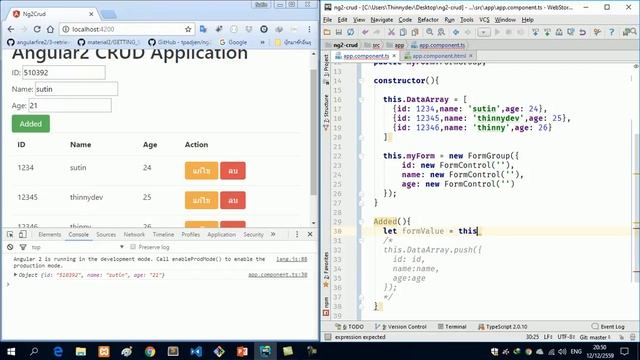This screenshot has width=640, height=360.
Task: Open the DevTools three-dot settings menu
Action: click(x=297, y=234)
